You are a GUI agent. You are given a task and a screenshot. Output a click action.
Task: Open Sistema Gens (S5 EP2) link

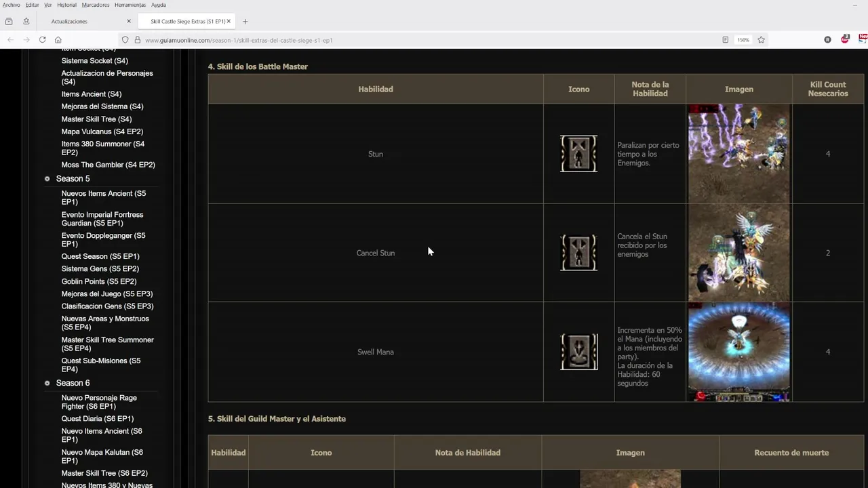coord(100,269)
